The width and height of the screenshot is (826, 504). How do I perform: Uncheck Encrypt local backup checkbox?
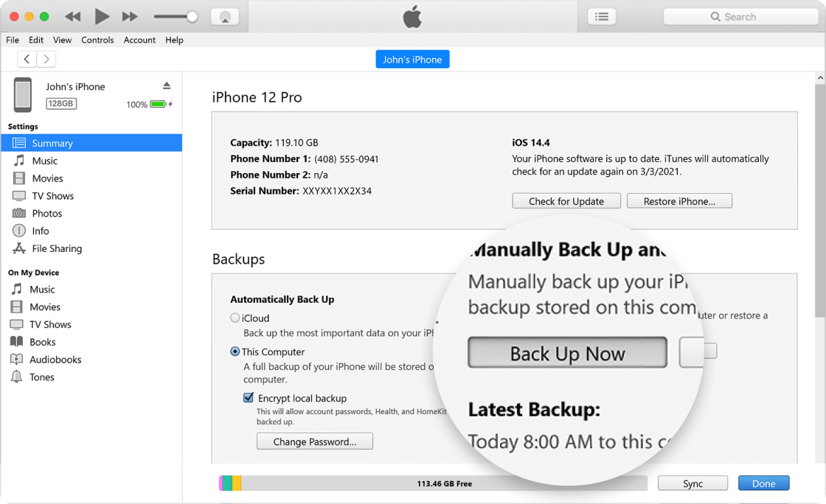click(x=249, y=398)
